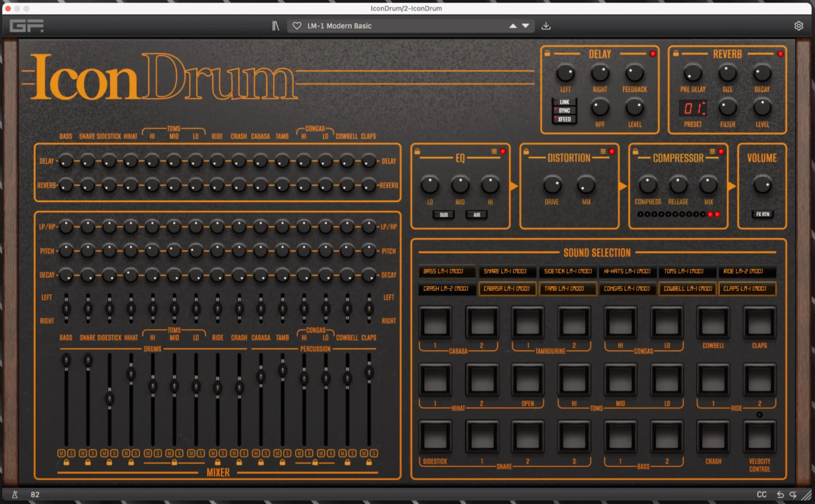Lock the Reverb section

(x=675, y=54)
